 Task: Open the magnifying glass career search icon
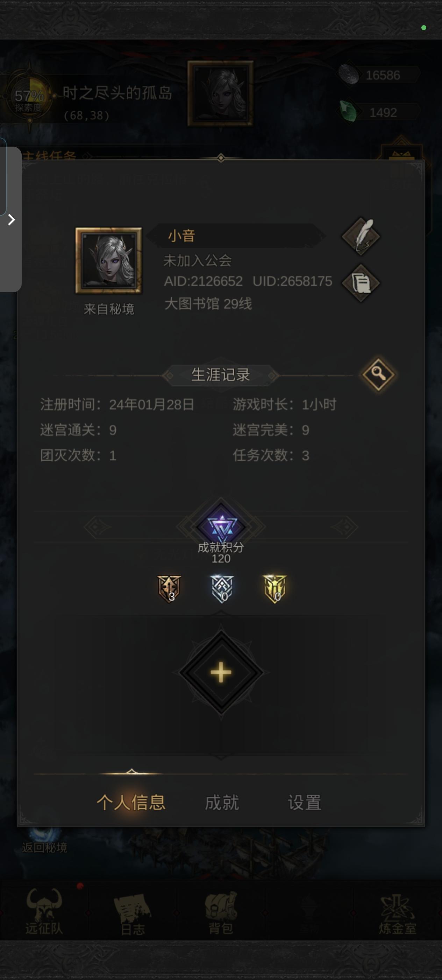(x=378, y=374)
